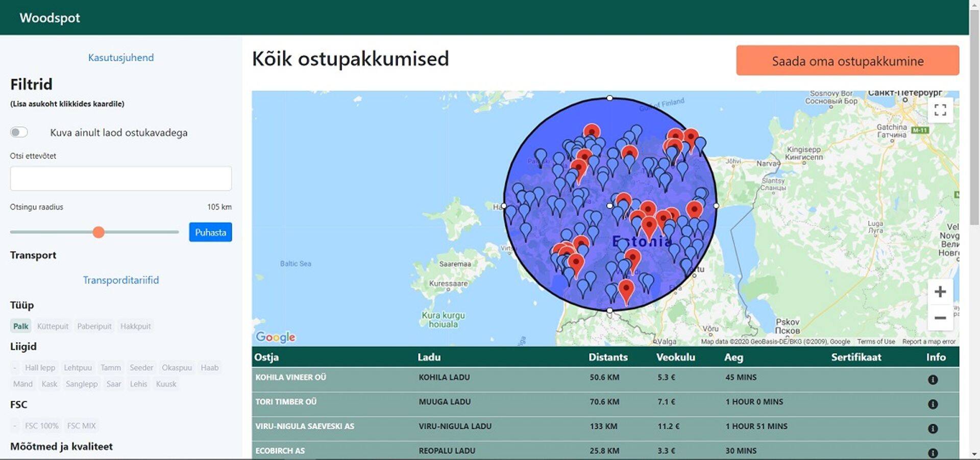Open info for Kohila Vineer OÜ row
The height and width of the screenshot is (460, 980).
(x=932, y=379)
